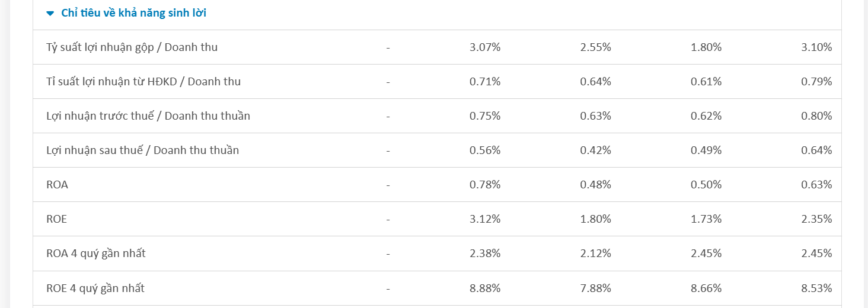Viewport: 868px width, 308px height.
Task: Click the 3.10% value in gross margin row
Action: click(816, 47)
